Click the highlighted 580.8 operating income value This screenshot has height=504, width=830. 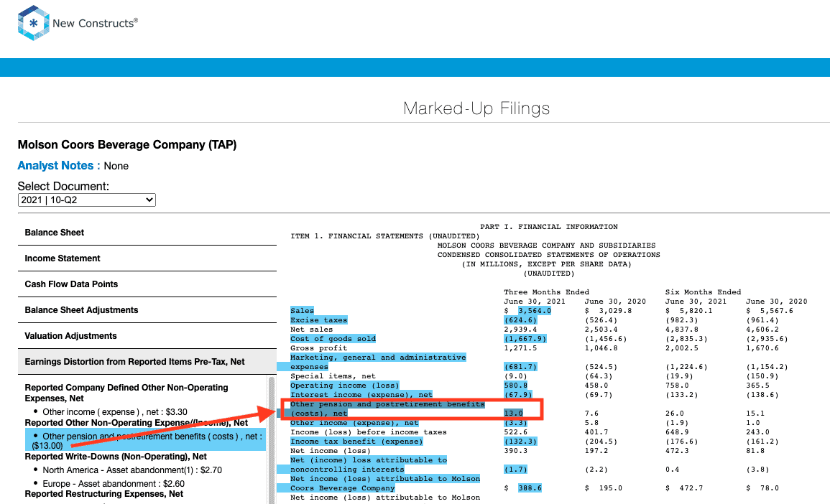point(516,386)
